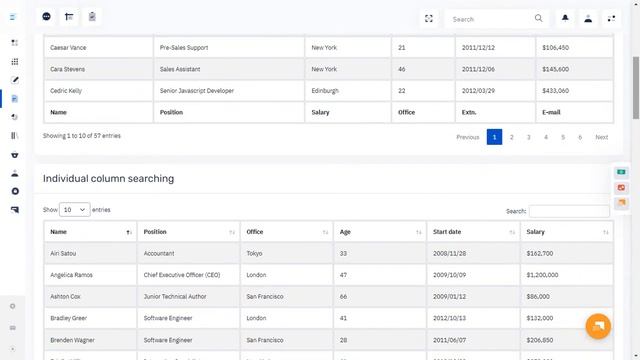The width and height of the screenshot is (640, 360).
Task: Click the Junior Technical Author cell
Action: 189,297
